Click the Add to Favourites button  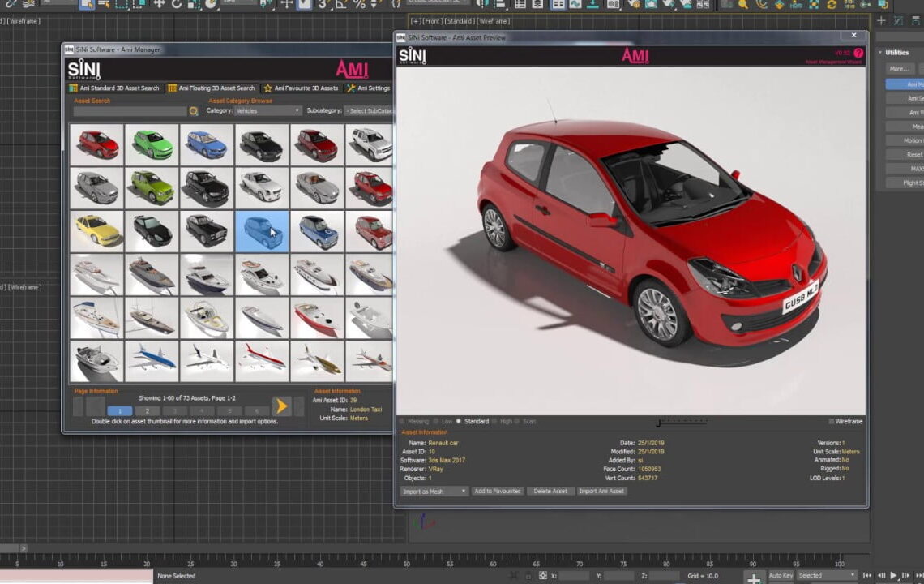coord(497,492)
